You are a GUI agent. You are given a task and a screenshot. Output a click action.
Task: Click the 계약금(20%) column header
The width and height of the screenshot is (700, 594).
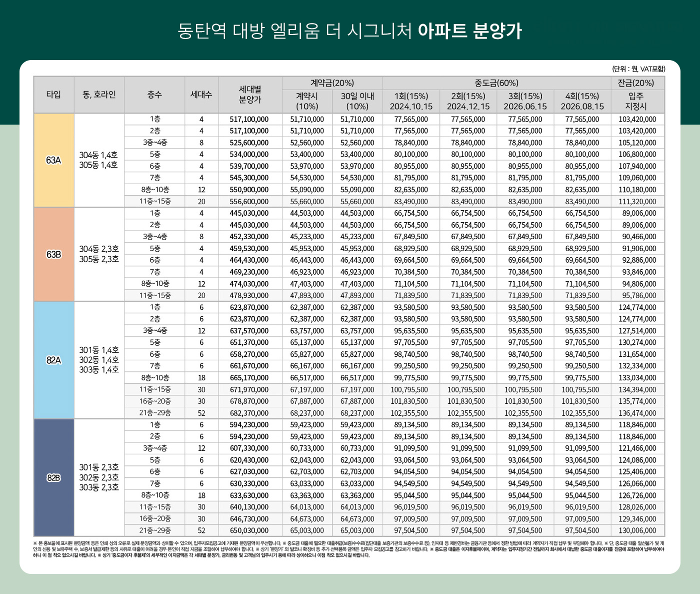point(331,82)
